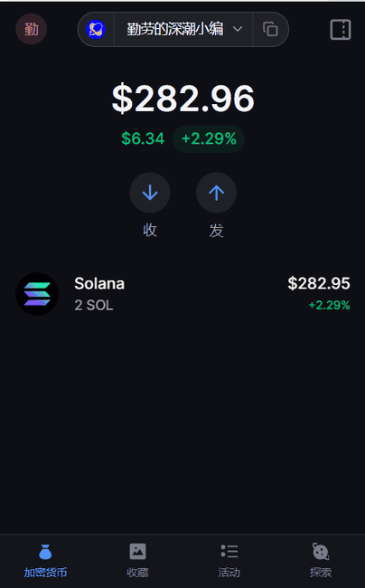
Task: Click the +2.29% change badge under the total balance
Action: click(209, 138)
